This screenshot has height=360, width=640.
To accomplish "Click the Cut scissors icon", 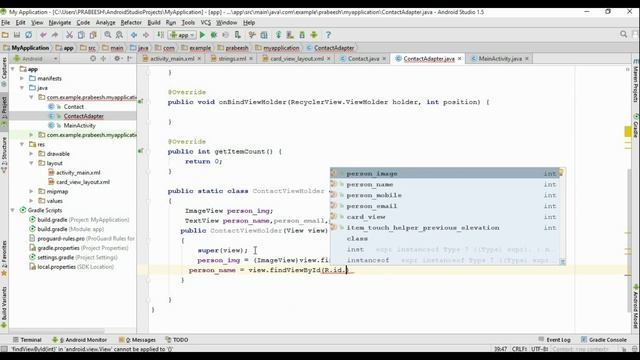I will pyautogui.click(x=69, y=35).
